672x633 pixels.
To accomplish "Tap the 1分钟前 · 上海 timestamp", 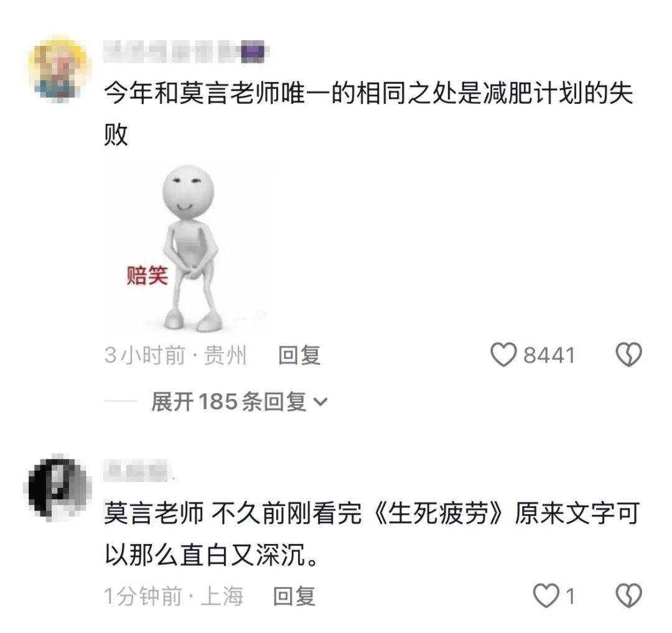I will tap(174, 596).
